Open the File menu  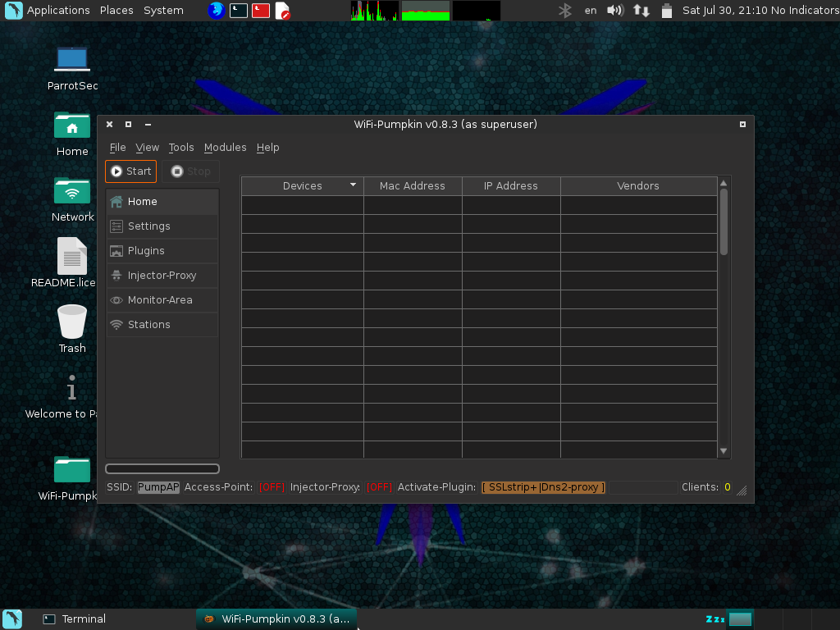[x=118, y=148]
